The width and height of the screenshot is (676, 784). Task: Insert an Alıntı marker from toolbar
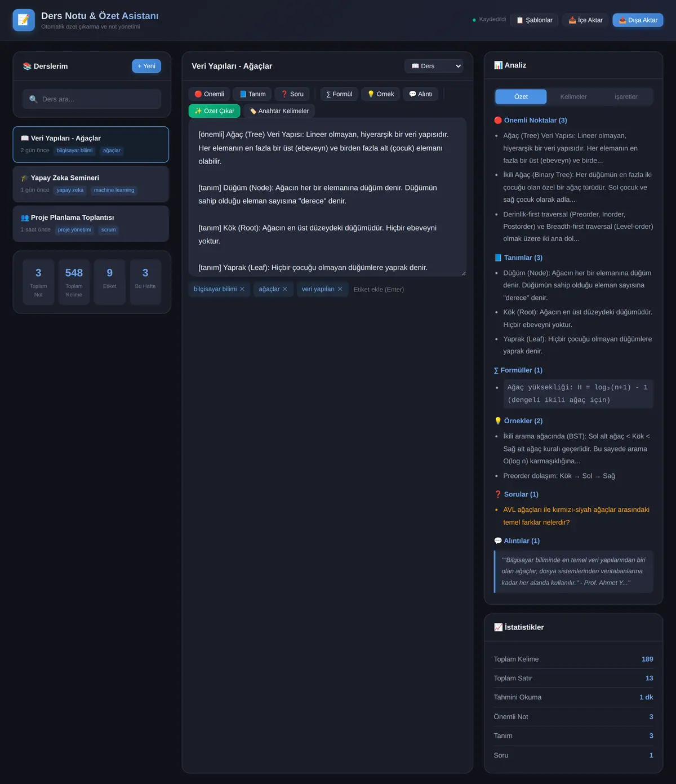tap(421, 94)
